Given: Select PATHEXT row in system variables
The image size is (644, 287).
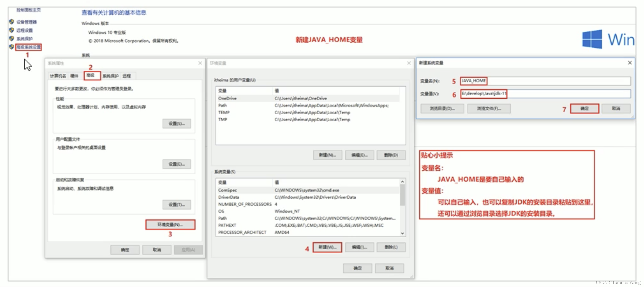Looking at the screenshot, I should (308, 225).
